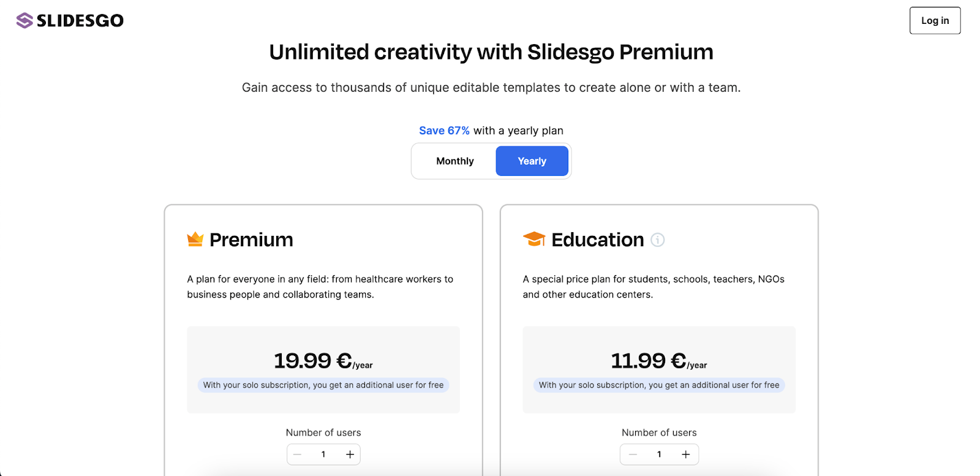Click Premium's additional free user badge
Viewport: 980px width, 476px height.
323,385
